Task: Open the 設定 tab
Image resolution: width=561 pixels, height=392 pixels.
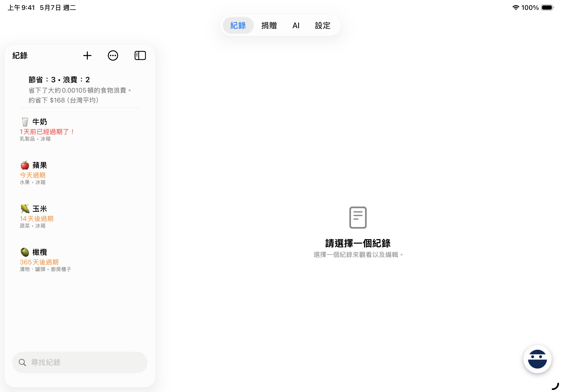Action: 322,25
